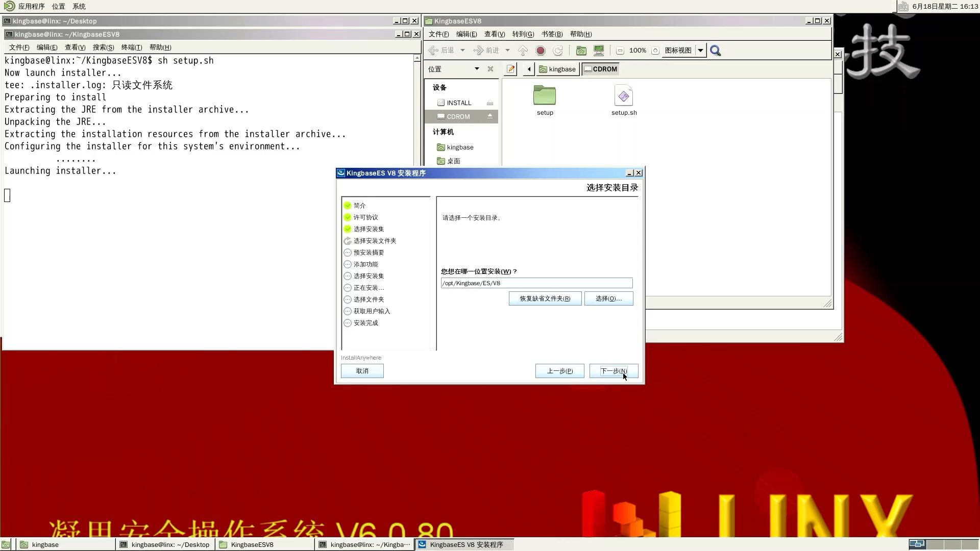Close the sidebar pane X icon
This screenshot has width=980, height=551.
[491, 69]
